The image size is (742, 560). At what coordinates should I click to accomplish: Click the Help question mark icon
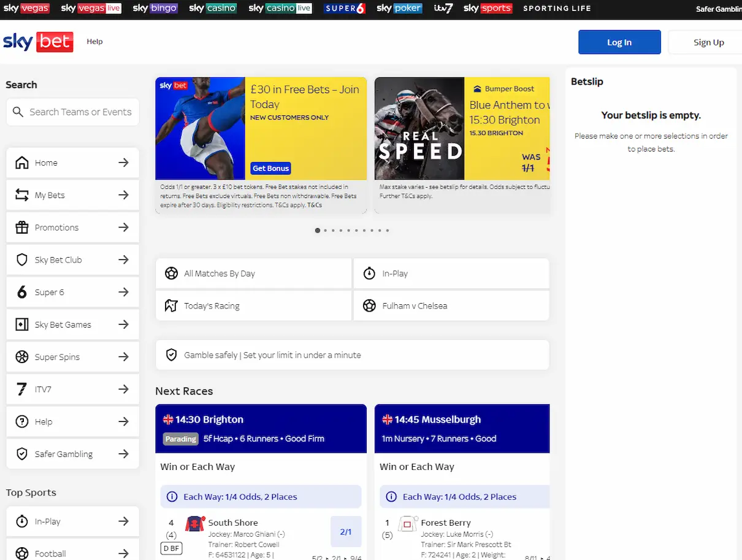tap(22, 422)
